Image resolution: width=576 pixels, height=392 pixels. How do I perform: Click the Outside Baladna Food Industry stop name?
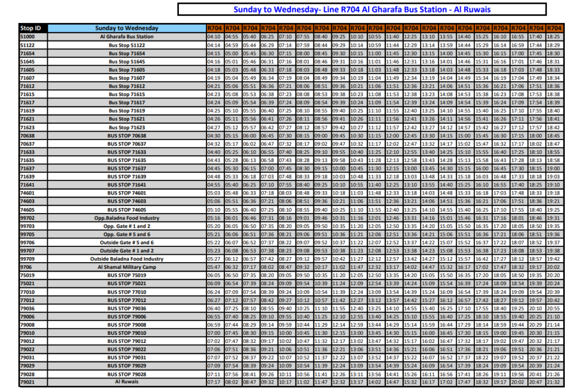pyautogui.click(x=127, y=259)
